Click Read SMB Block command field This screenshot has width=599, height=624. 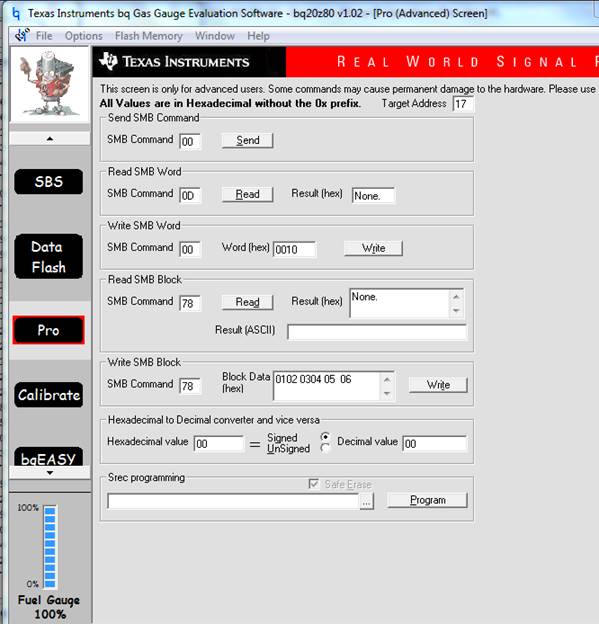click(x=190, y=303)
